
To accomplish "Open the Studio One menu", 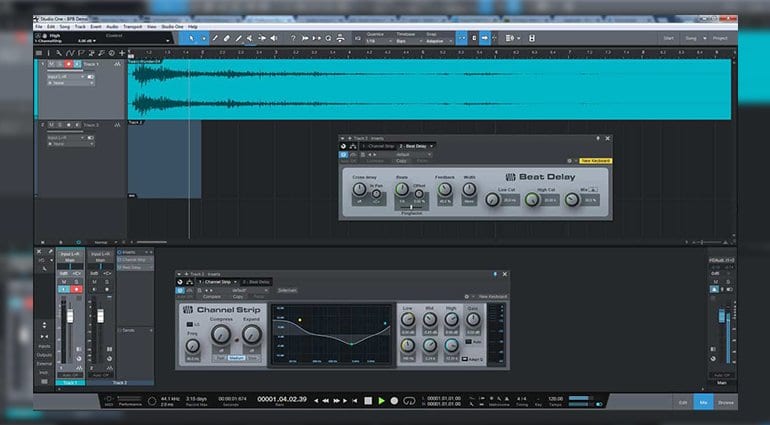I will pos(172,27).
